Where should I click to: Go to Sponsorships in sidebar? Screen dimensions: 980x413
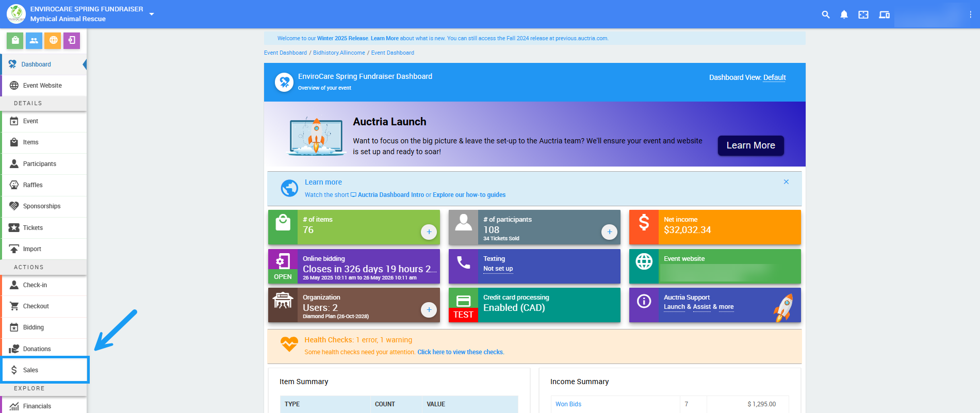tap(42, 206)
